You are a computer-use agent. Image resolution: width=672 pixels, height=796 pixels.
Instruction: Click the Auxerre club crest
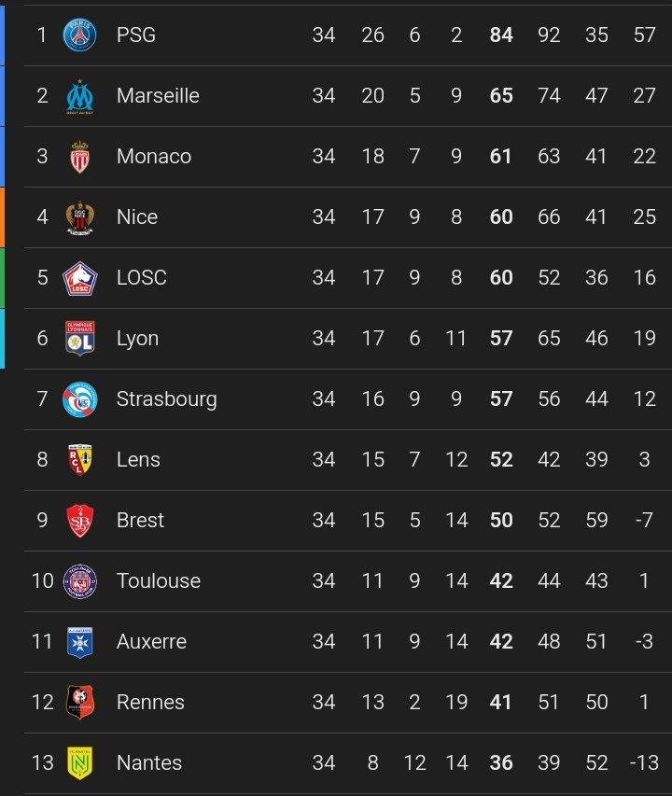[x=79, y=642]
